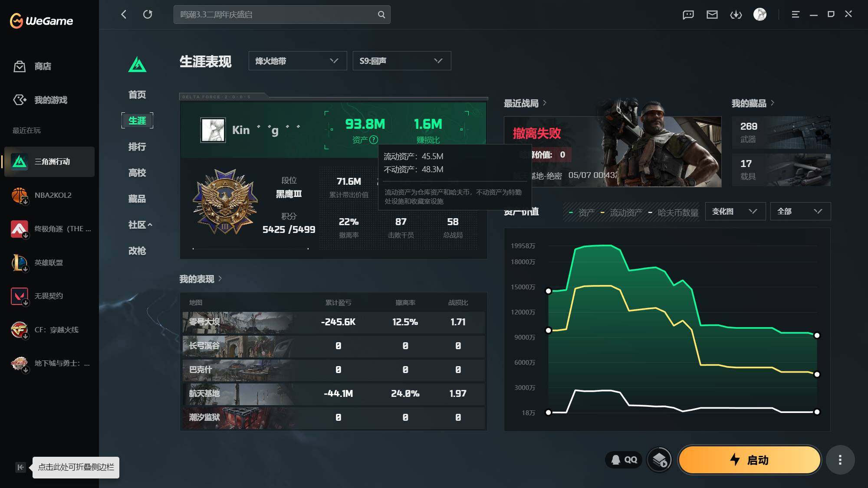Open 我的游戏 controller icon
Image resolution: width=868 pixels, height=488 pixels.
tap(20, 100)
